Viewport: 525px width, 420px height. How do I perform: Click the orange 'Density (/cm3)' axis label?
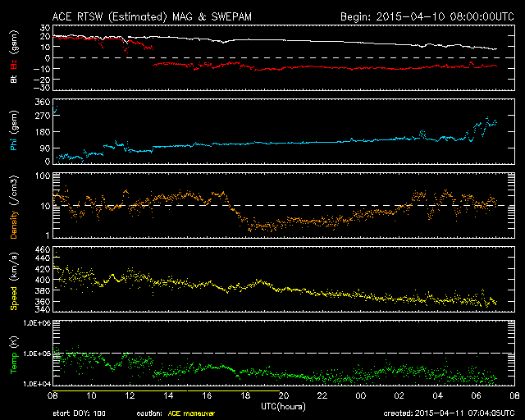(14, 207)
